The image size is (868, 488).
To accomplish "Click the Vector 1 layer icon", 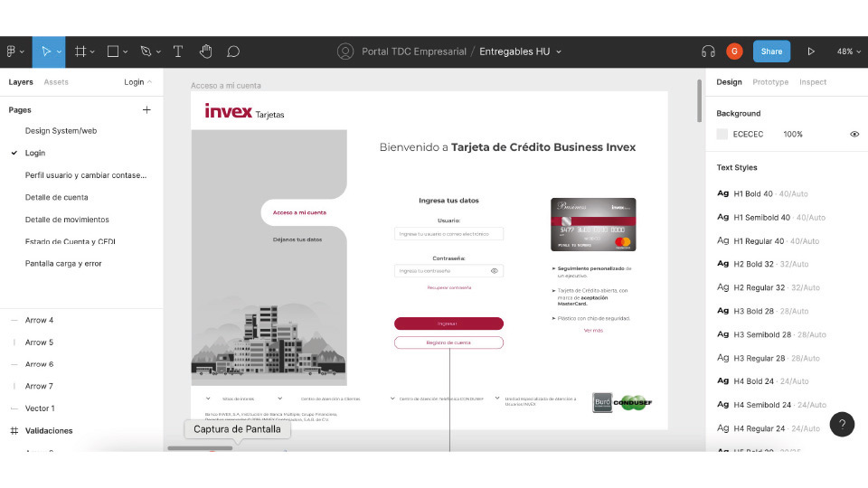I will click(x=14, y=408).
